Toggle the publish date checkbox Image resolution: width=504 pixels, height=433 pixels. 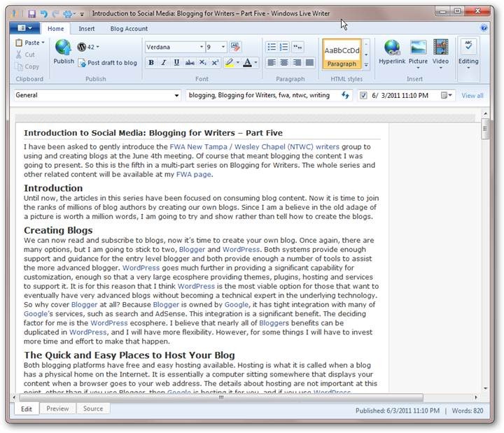click(x=363, y=95)
